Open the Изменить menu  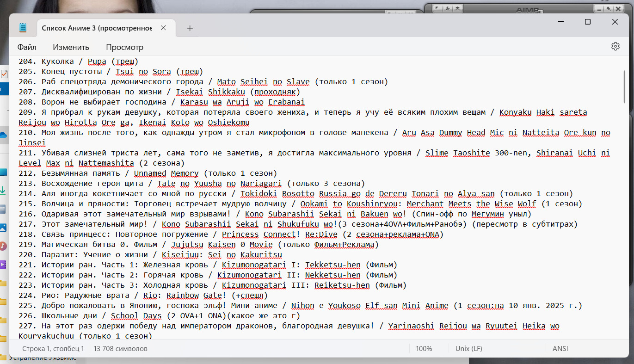click(x=71, y=47)
